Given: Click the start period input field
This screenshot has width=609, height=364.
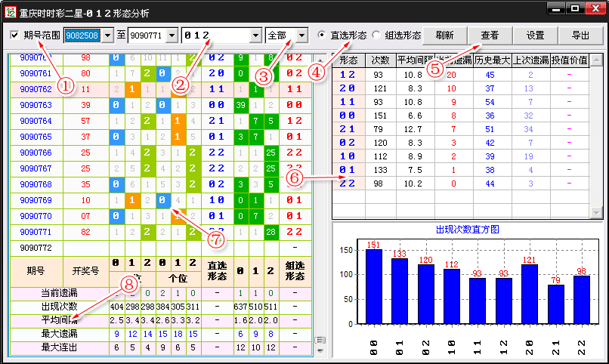Looking at the screenshot, I should (82, 35).
